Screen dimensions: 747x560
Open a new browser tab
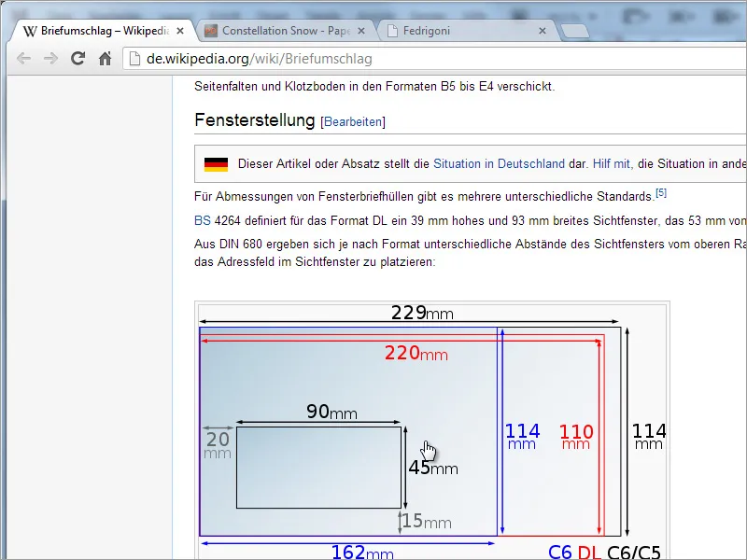[x=574, y=32]
